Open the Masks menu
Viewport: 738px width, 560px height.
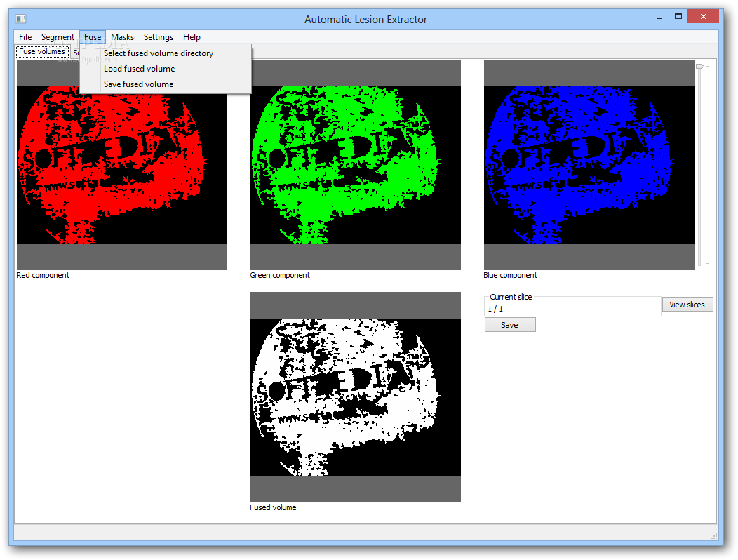click(x=122, y=37)
